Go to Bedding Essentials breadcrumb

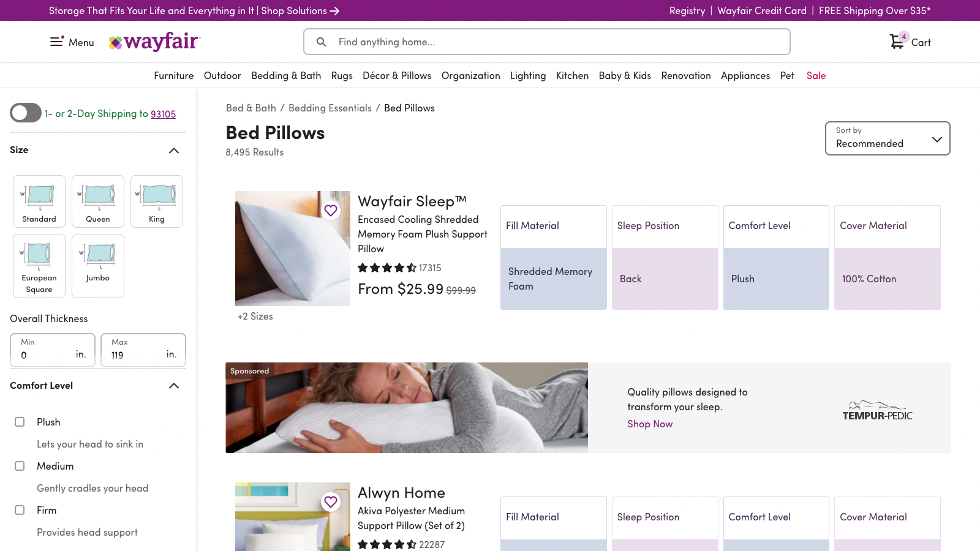pos(330,108)
